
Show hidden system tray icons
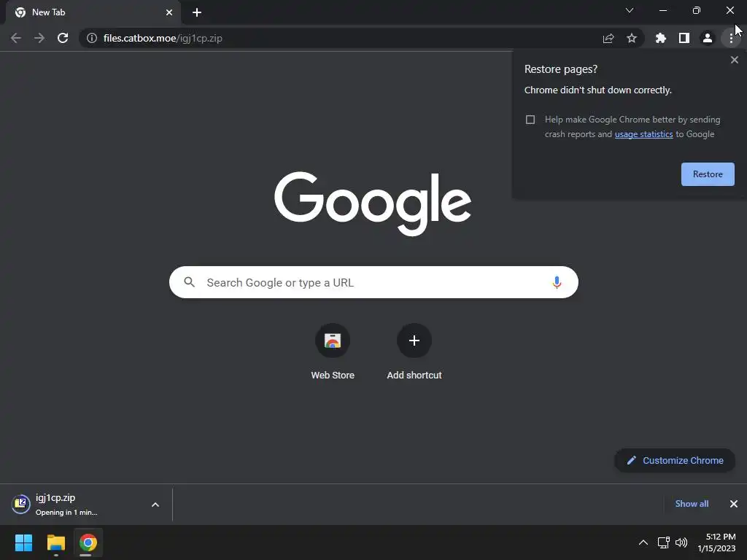click(x=643, y=542)
